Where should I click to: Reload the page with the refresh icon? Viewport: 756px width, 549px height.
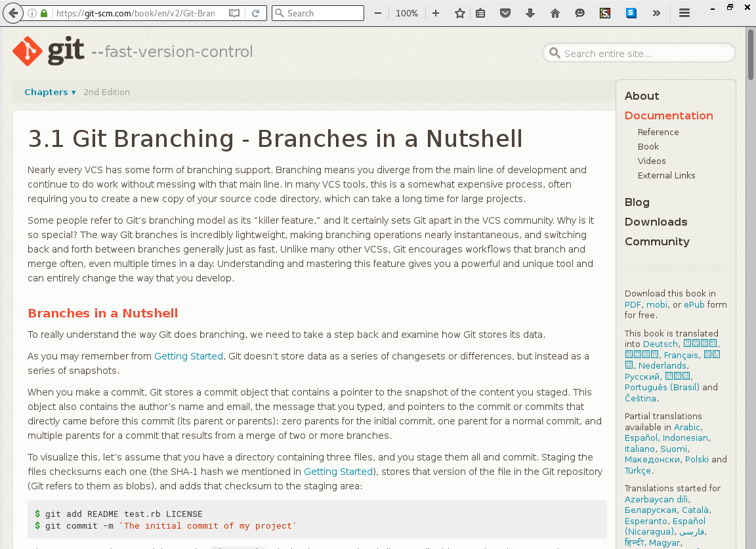coord(255,13)
